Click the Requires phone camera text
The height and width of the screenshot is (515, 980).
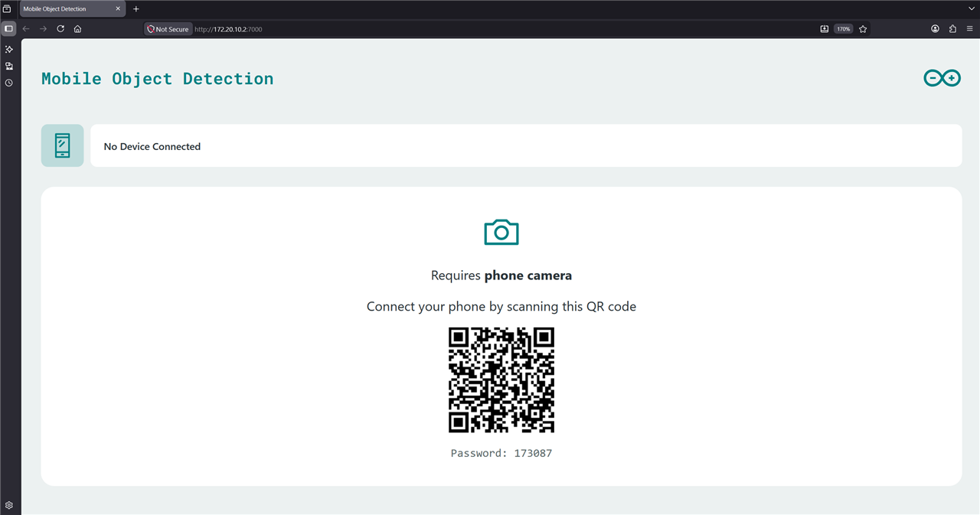pos(501,275)
